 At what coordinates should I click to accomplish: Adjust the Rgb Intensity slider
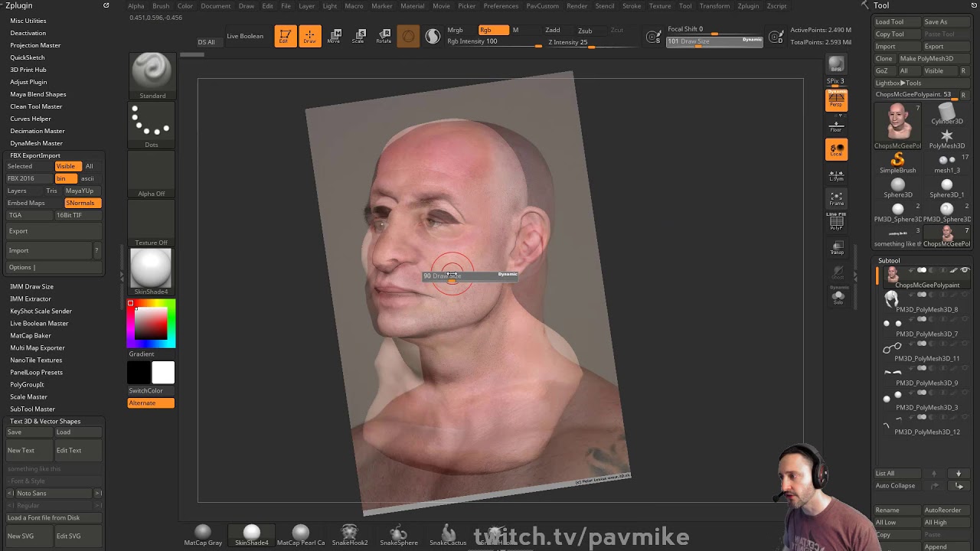click(493, 42)
